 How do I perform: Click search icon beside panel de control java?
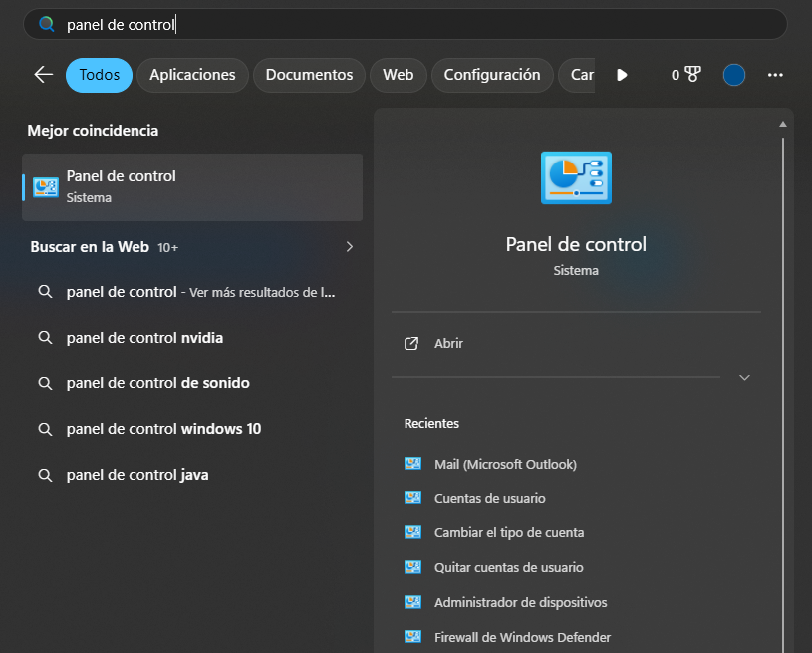click(x=45, y=475)
